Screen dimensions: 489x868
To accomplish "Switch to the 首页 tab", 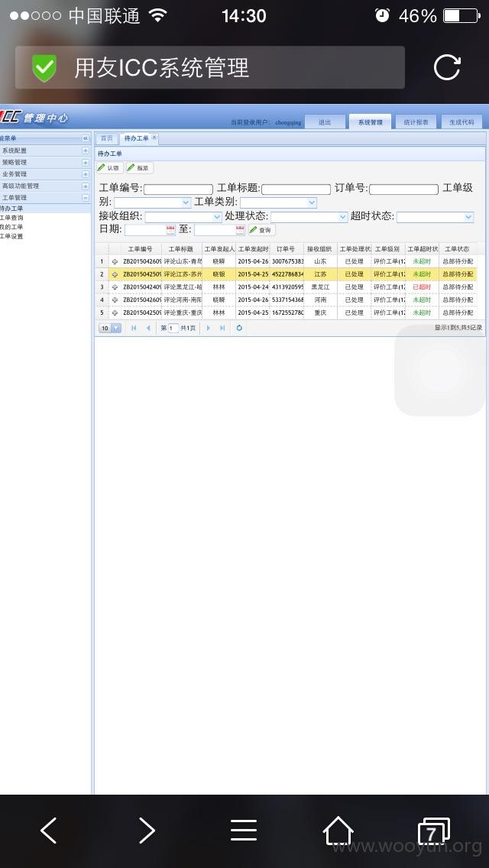I will 106,138.
